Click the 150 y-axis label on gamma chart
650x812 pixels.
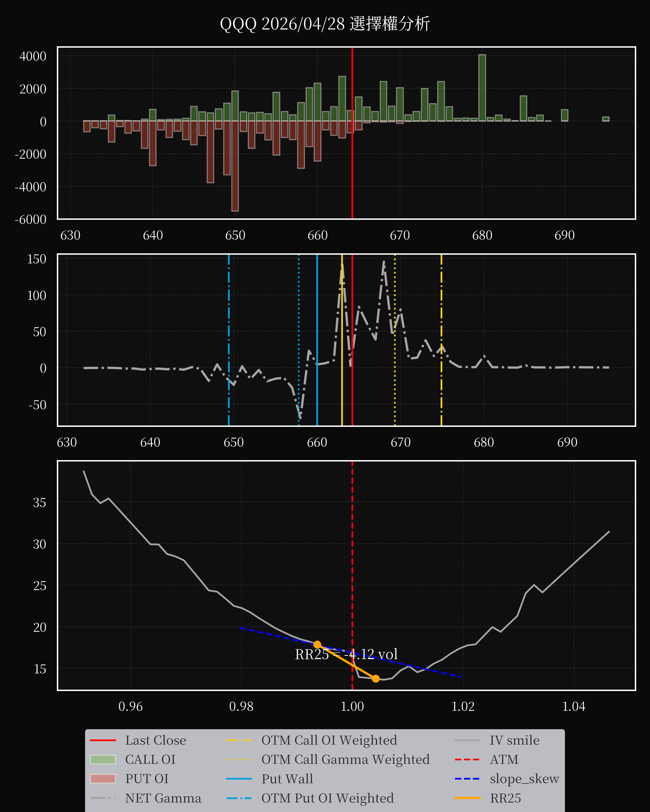point(37,259)
